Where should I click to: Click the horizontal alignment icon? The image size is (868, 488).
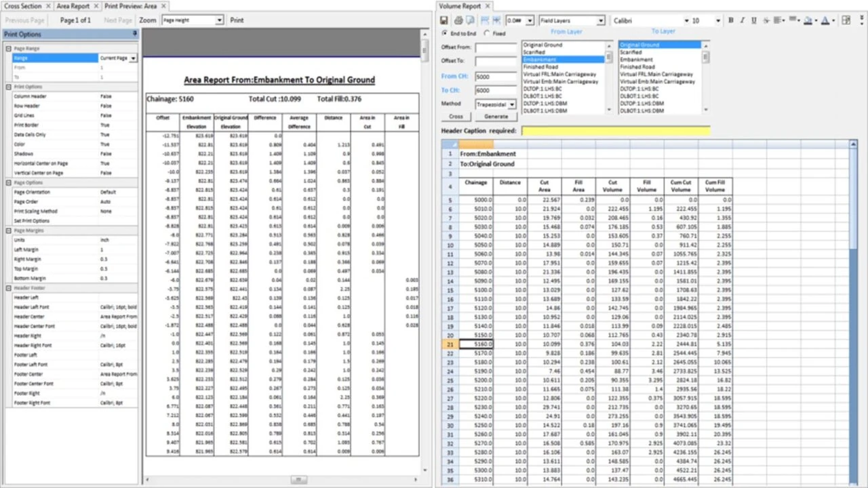tap(778, 20)
